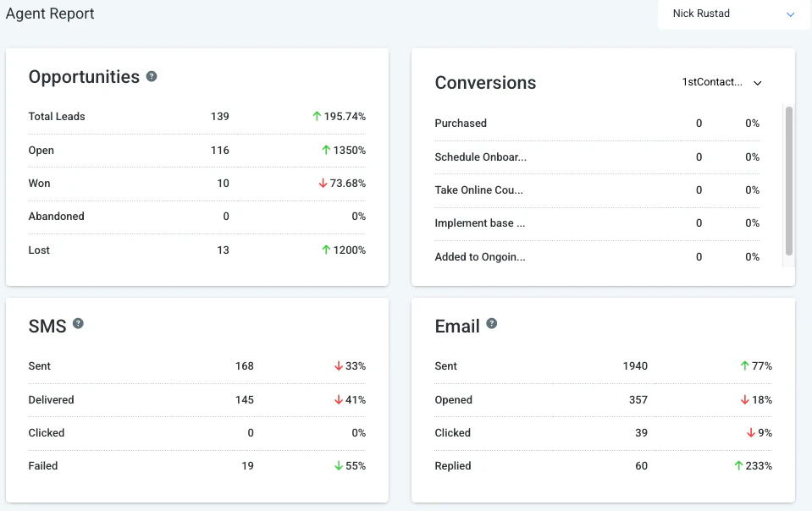812x511 pixels.
Task: Click the green up arrow beside 195.74%
Action: click(x=317, y=117)
